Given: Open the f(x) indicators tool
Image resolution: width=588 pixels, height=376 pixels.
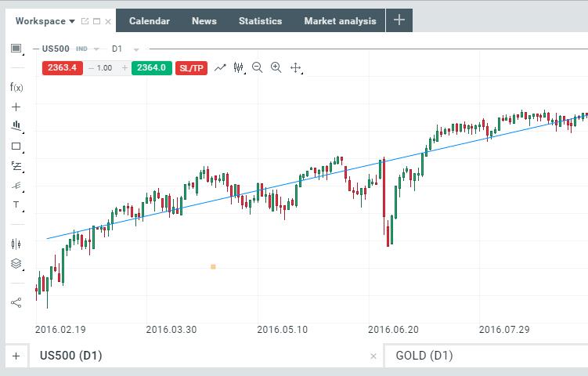Looking at the screenshot, I should [16, 87].
